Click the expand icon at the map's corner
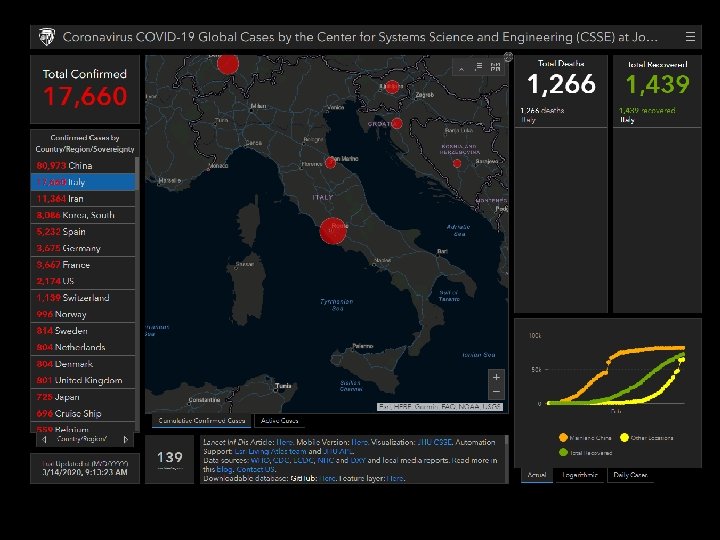Viewport: 720px width, 540px height. click(508, 56)
